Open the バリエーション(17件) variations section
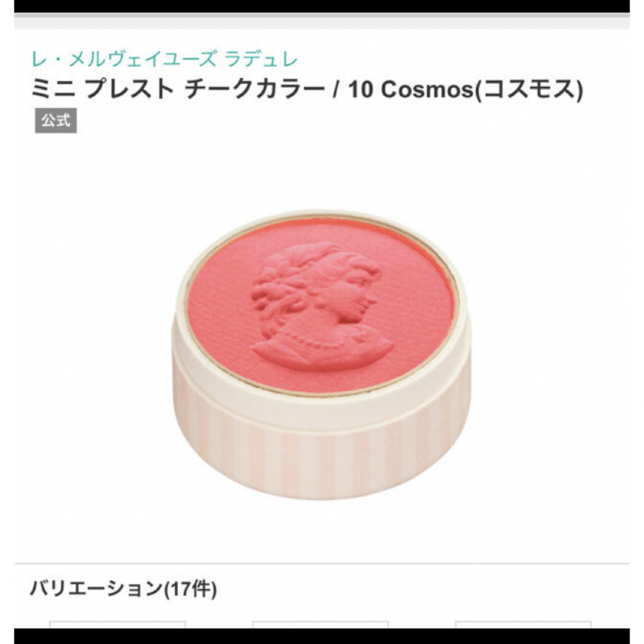This screenshot has height=644, width=644. pos(123,589)
